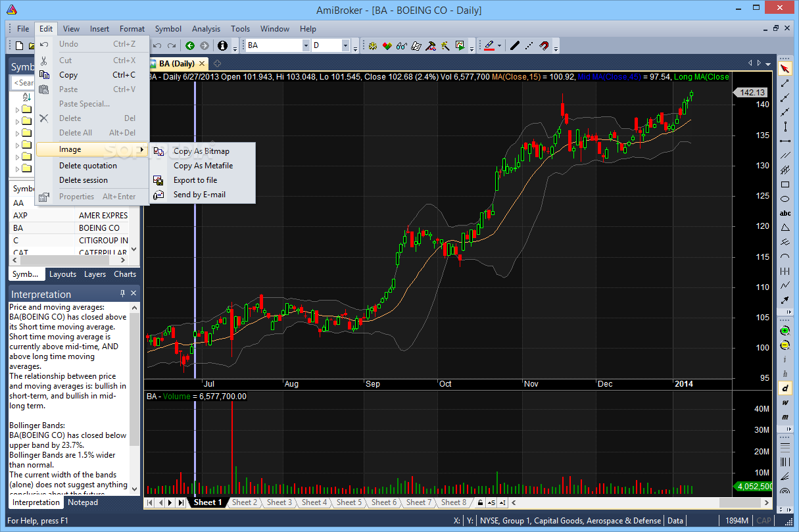Open the chart tab list arrow
The height and width of the screenshot is (532, 799).
pos(768,63)
